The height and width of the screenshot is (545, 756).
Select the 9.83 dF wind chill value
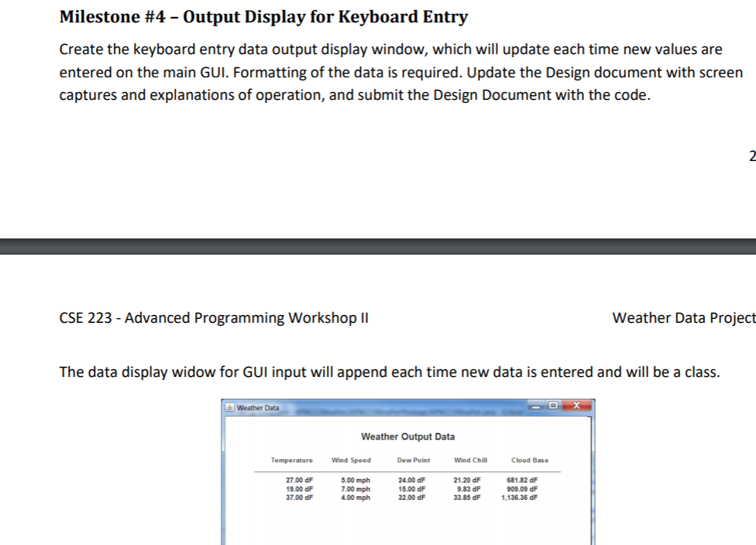pyautogui.click(x=470, y=489)
